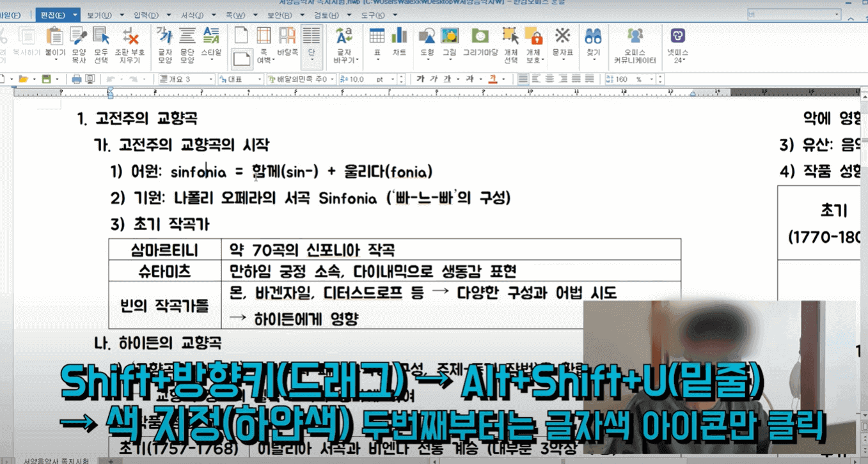This screenshot has width=868, height=464.
Task: Click the save document floppy icon
Action: point(46,79)
